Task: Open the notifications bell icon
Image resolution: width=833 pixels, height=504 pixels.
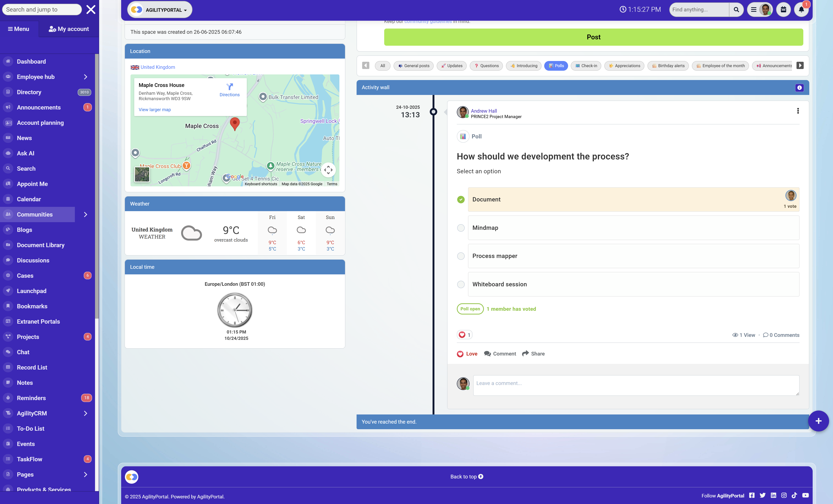Action: [801, 10]
